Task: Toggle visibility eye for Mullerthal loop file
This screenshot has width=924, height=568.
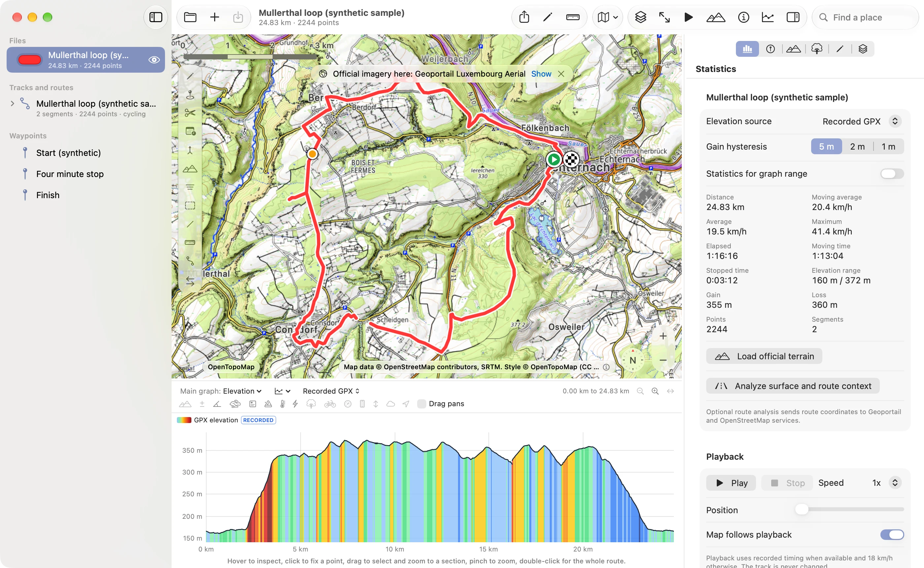Action: [x=154, y=60]
